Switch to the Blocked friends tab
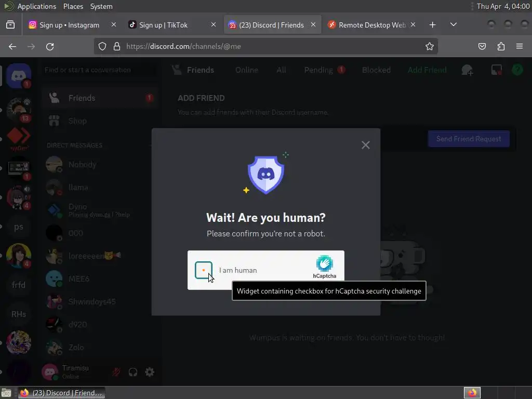Screen dimensions: 532x399 [x=376, y=70]
